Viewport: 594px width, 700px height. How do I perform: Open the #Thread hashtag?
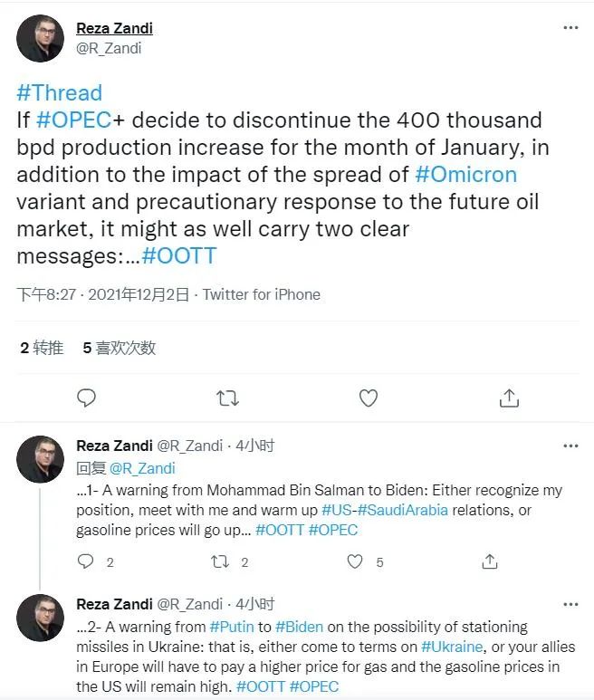pyautogui.click(x=59, y=92)
